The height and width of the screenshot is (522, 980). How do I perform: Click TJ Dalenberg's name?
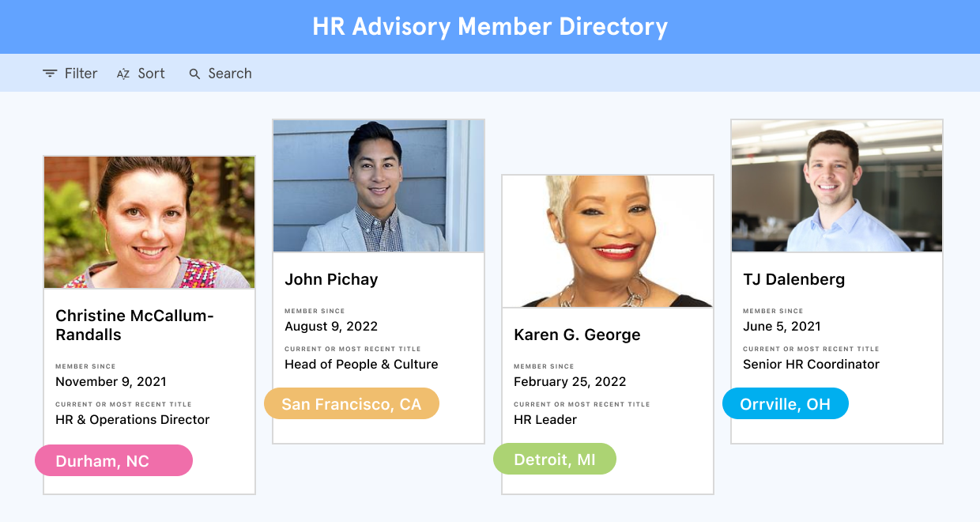point(793,279)
